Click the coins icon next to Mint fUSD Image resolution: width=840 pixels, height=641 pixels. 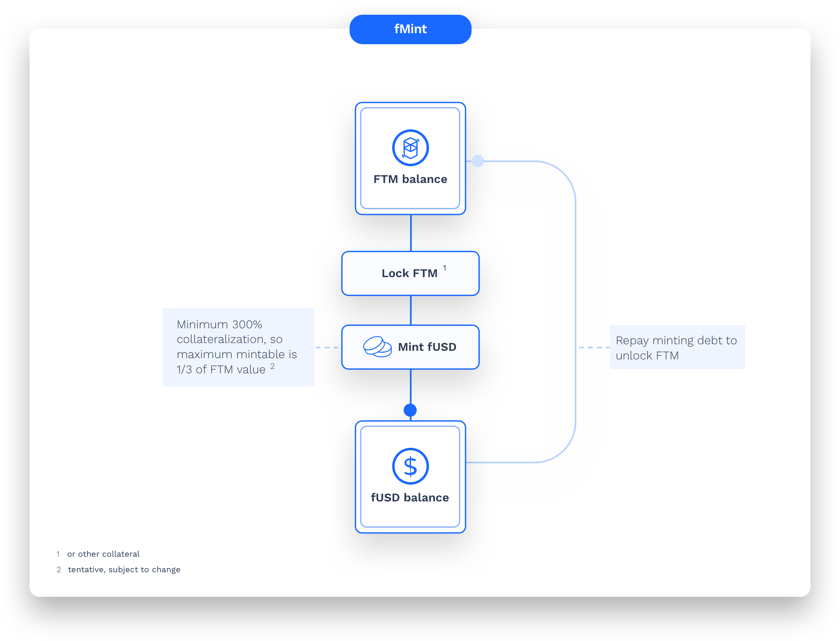[377, 347]
